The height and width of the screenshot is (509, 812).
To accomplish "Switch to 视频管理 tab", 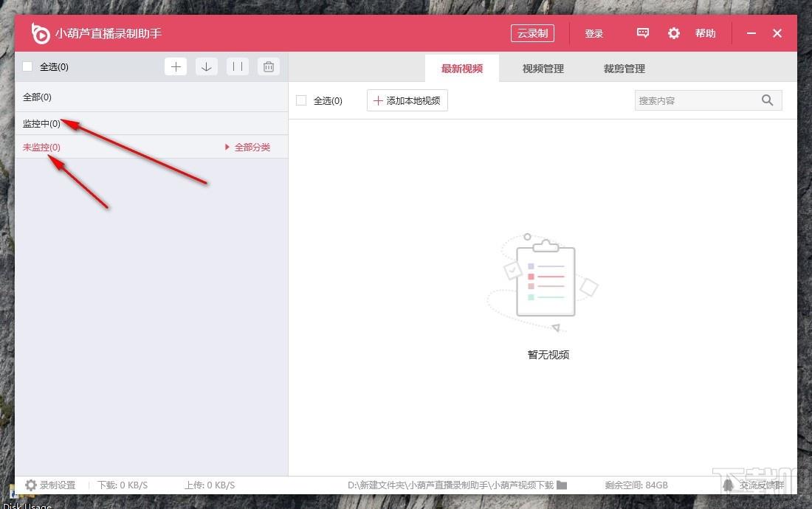I will click(x=543, y=69).
